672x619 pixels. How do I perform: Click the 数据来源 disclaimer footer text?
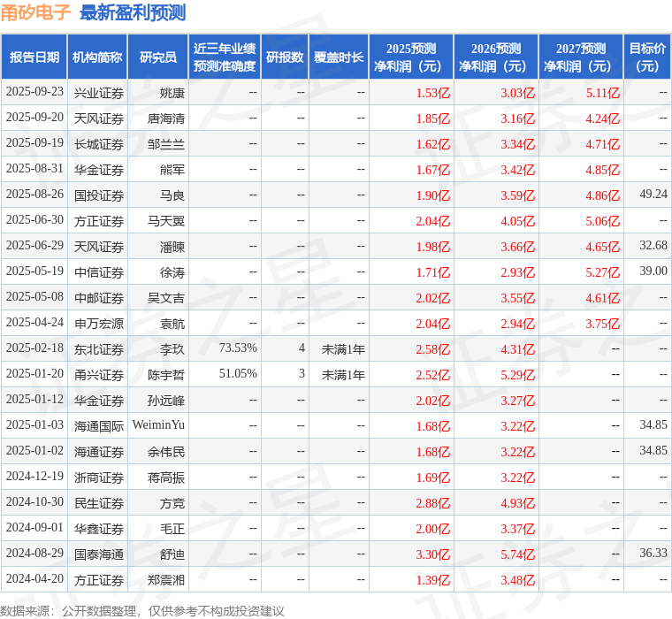(x=141, y=611)
